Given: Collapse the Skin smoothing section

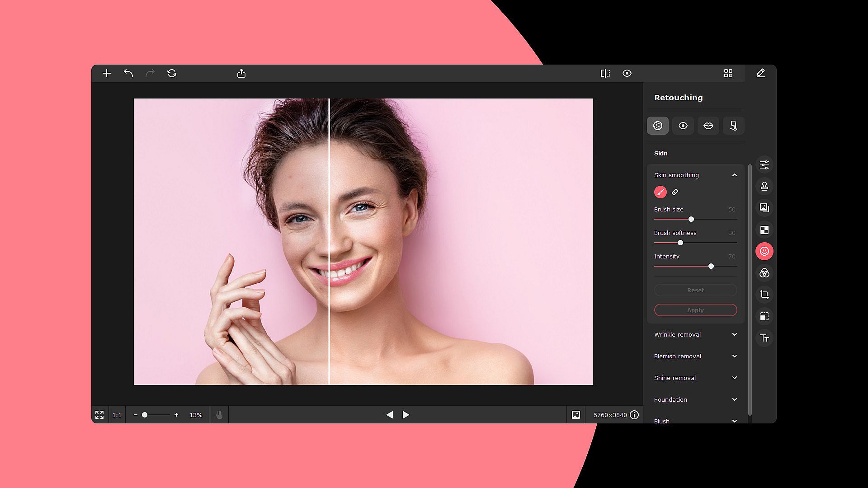Looking at the screenshot, I should click(734, 175).
